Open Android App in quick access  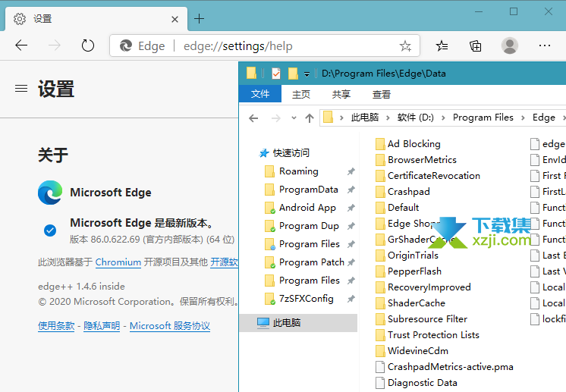[x=300, y=208]
